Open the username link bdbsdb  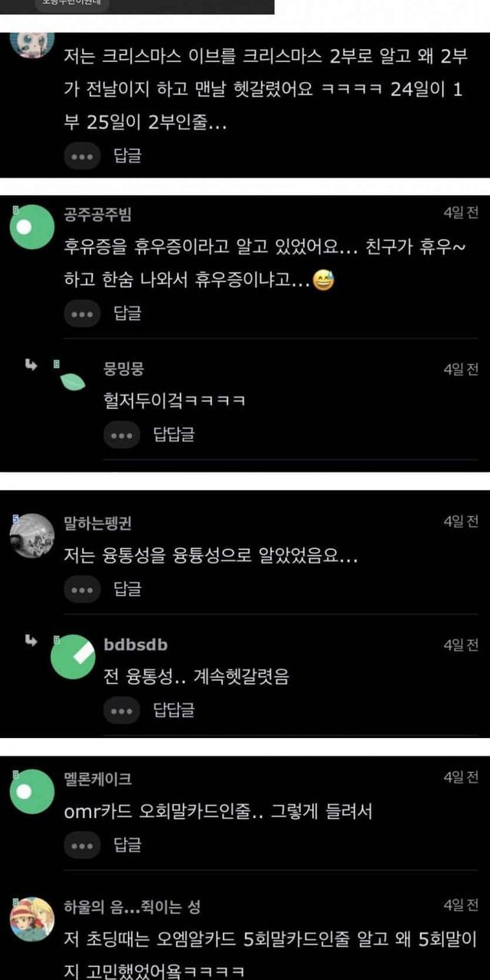tap(136, 645)
